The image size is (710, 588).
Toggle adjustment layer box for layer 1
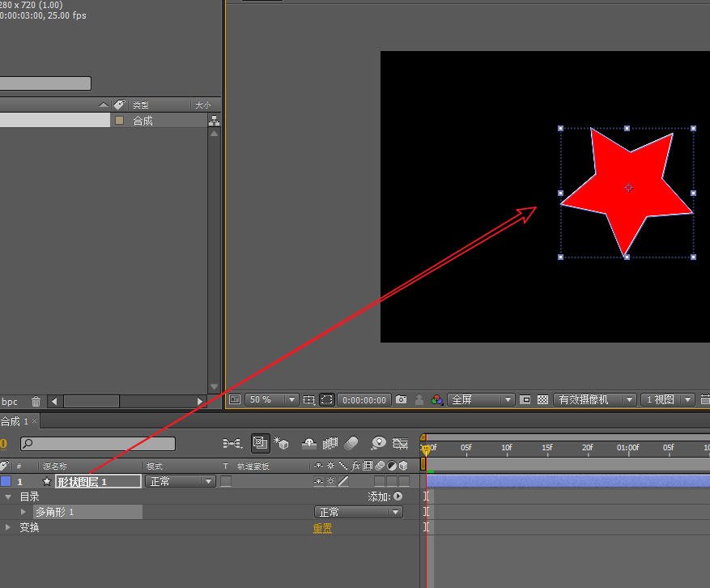[392, 481]
